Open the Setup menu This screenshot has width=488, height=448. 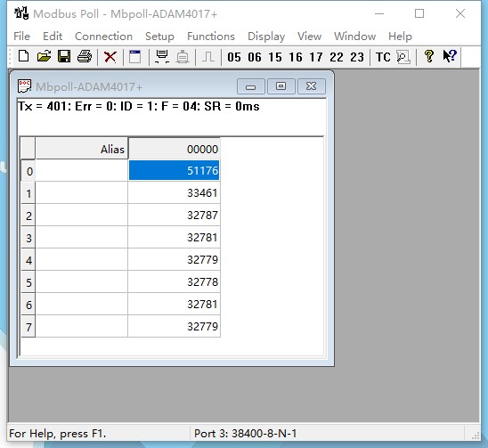coord(159,37)
